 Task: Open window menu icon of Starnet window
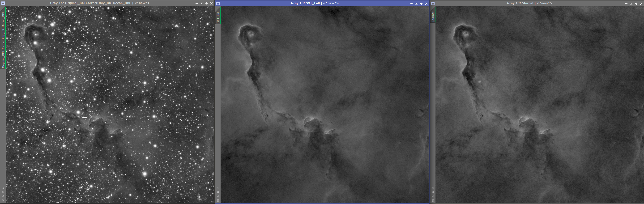click(x=433, y=4)
